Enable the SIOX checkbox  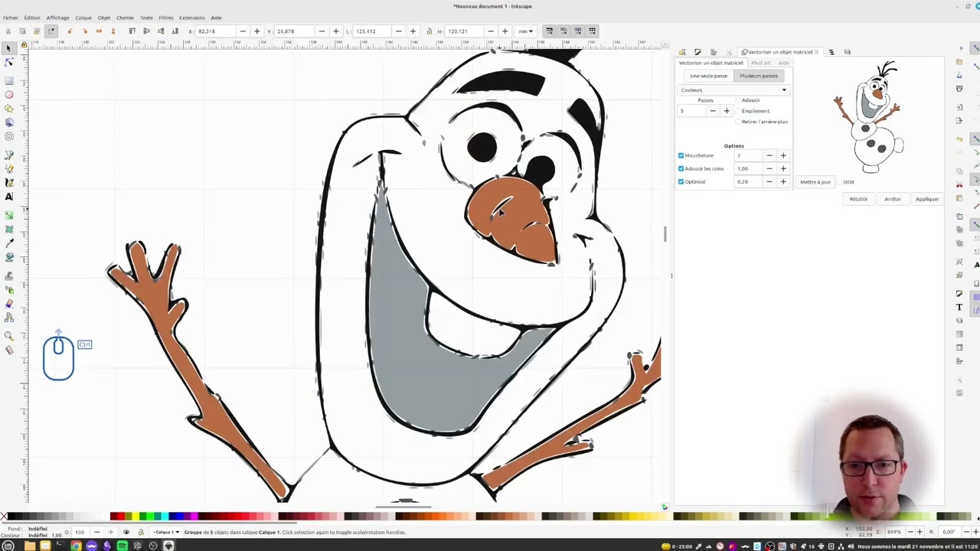pyautogui.click(x=840, y=182)
